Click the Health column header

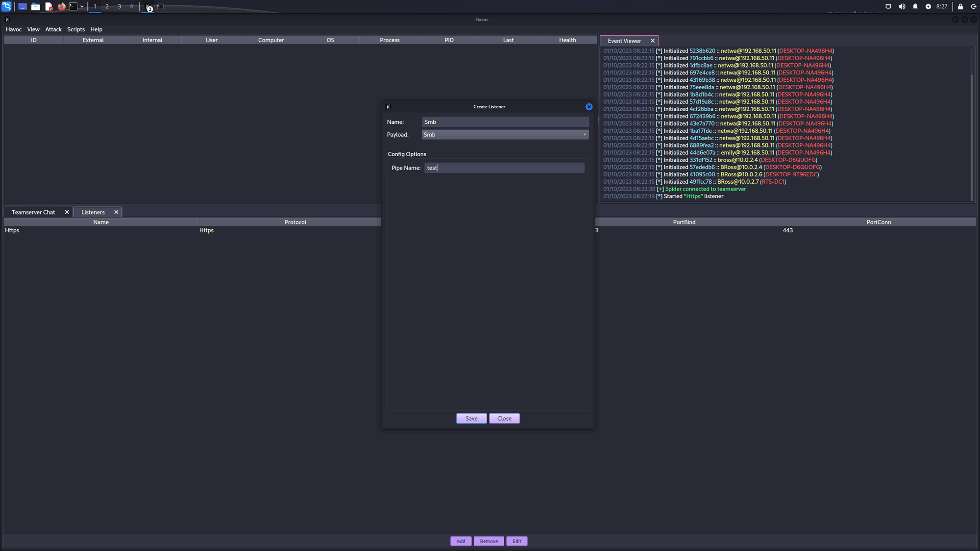(x=567, y=40)
